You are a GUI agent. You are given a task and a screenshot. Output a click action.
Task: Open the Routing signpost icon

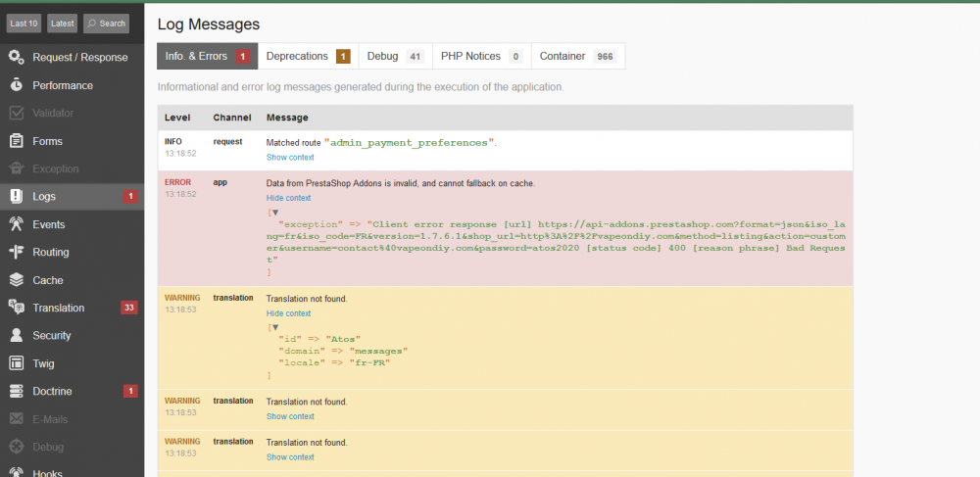tap(17, 252)
